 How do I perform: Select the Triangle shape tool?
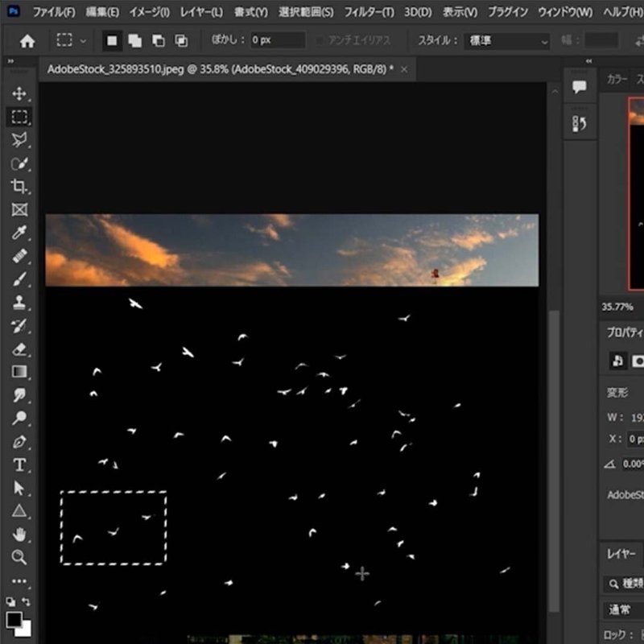(x=19, y=511)
